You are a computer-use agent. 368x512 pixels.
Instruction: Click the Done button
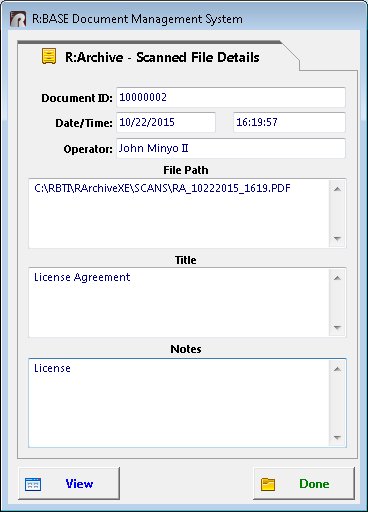[304, 483]
